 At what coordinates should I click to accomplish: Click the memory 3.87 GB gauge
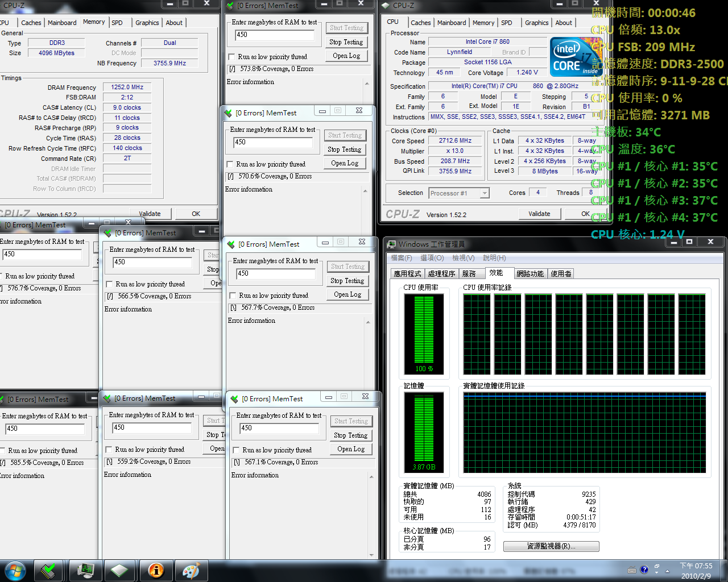pos(424,432)
